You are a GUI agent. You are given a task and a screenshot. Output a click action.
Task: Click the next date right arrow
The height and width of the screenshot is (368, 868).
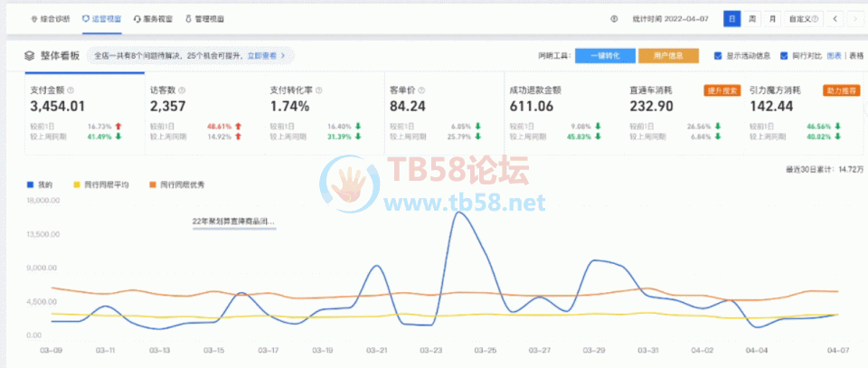tap(854, 18)
